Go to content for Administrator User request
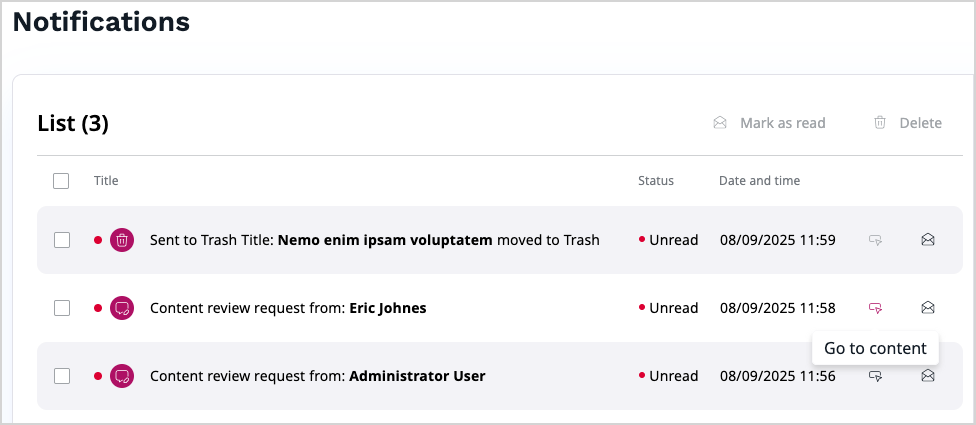The image size is (976, 425). click(x=875, y=376)
